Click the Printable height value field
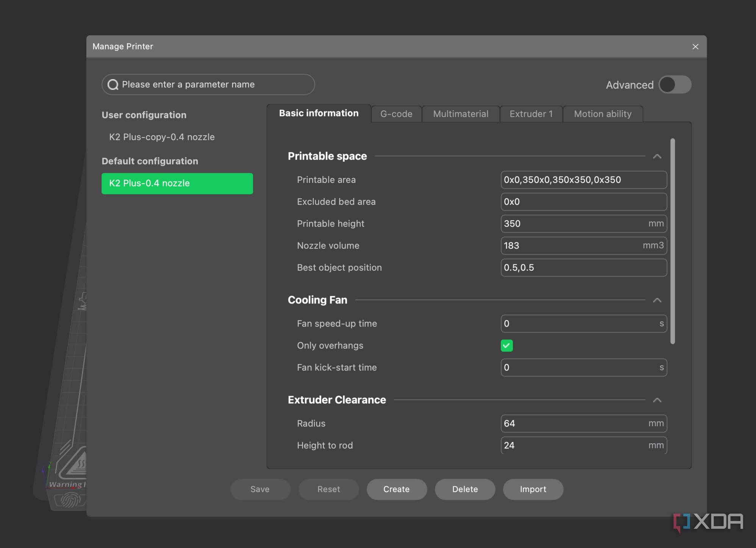This screenshot has width=756, height=548. tap(584, 224)
